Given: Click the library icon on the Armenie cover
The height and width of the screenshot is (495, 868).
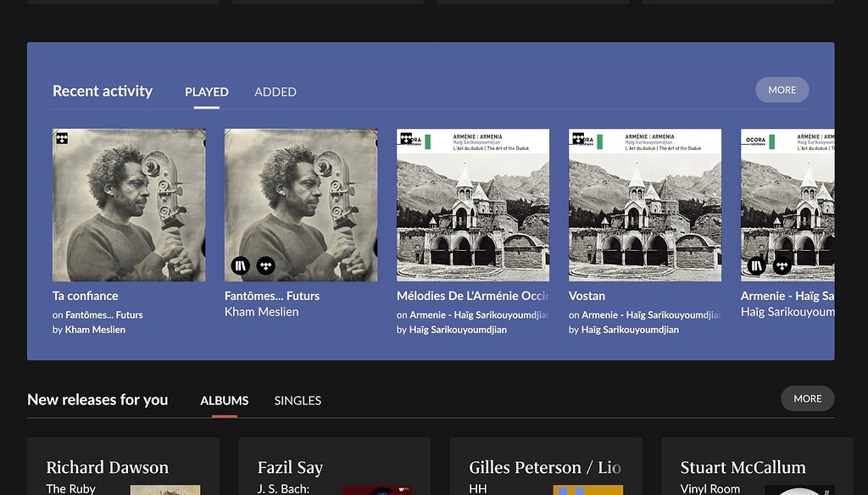Looking at the screenshot, I should tap(757, 265).
